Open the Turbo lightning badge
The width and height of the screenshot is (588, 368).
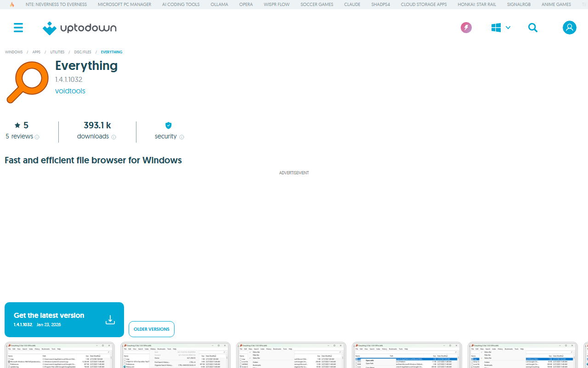[466, 28]
